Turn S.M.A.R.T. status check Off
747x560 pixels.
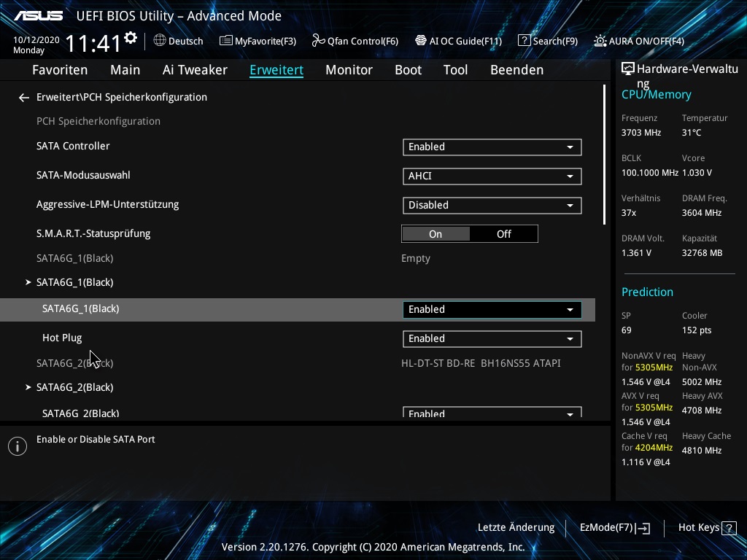coord(503,234)
